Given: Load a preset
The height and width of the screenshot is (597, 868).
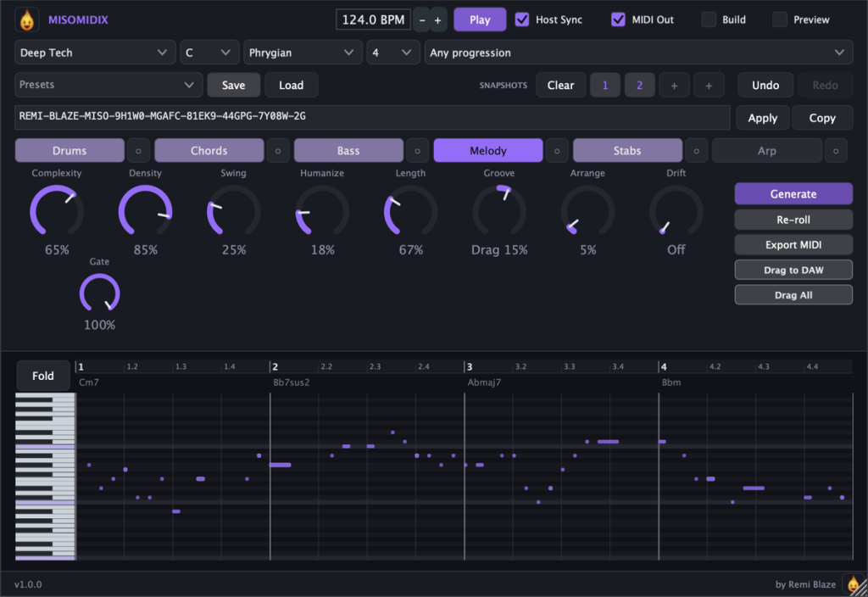Looking at the screenshot, I should coord(292,85).
